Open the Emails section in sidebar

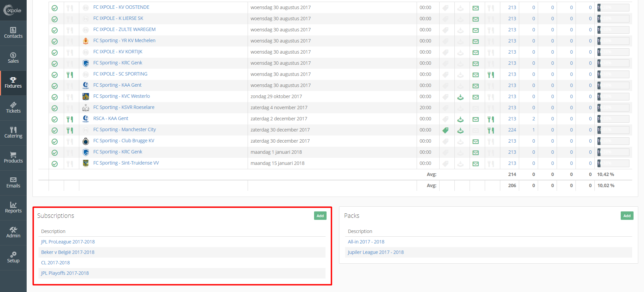[x=13, y=183]
